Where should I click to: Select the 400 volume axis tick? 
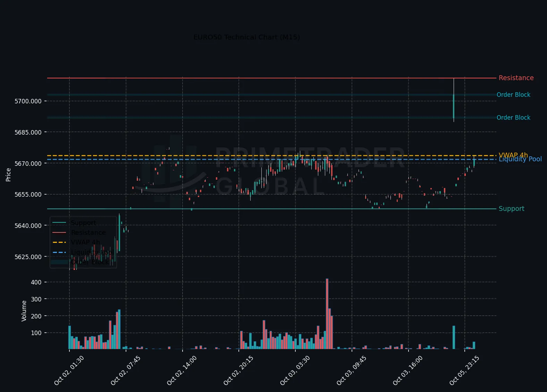(x=36, y=282)
